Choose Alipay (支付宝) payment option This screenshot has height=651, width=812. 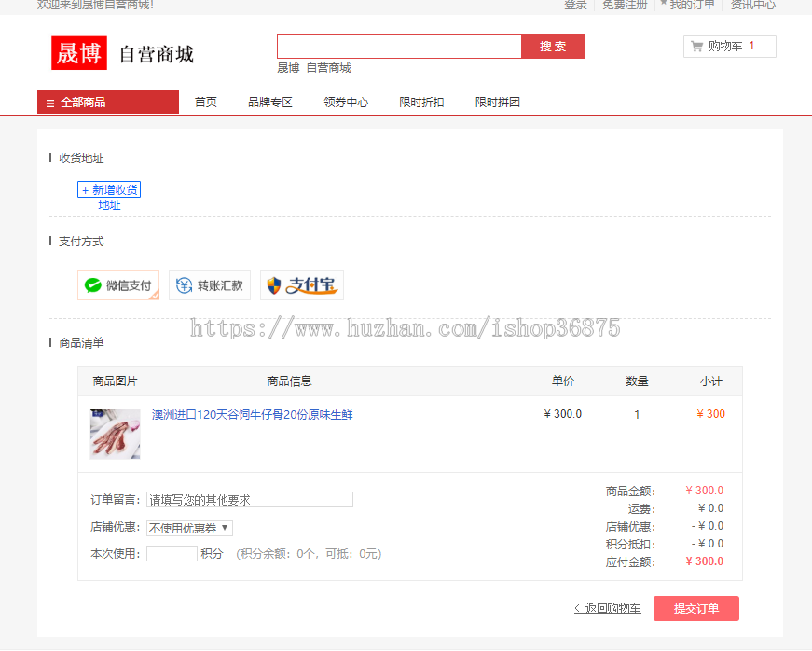point(301,284)
